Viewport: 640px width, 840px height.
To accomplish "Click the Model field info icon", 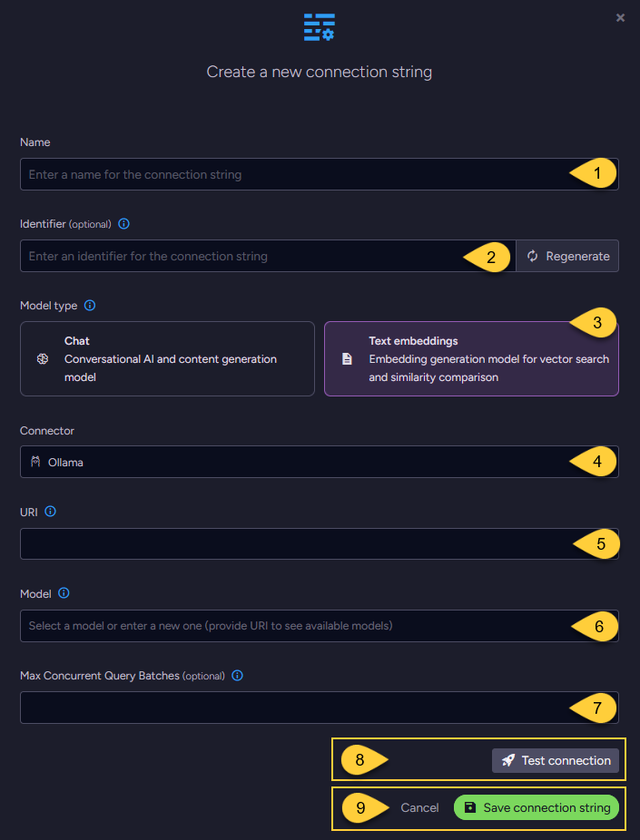I will click(x=64, y=593).
